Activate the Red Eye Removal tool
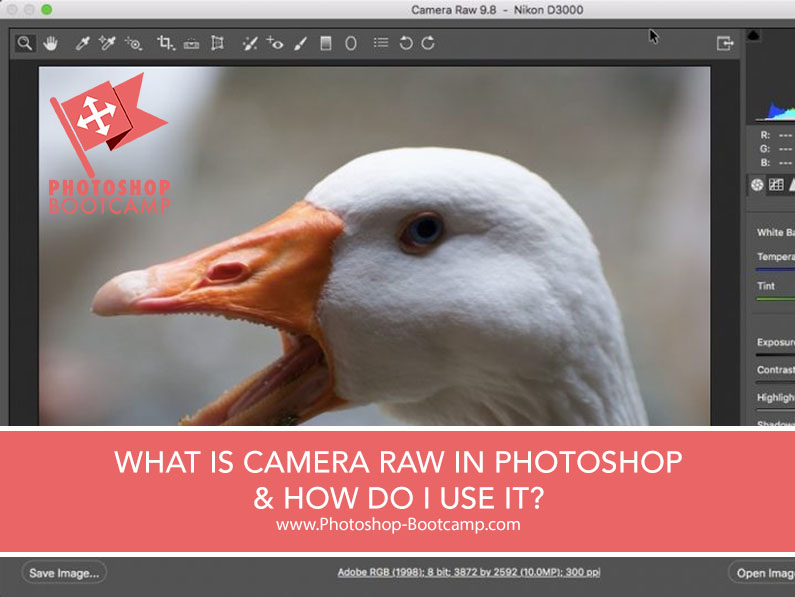This screenshot has width=795, height=597. pyautogui.click(x=275, y=43)
